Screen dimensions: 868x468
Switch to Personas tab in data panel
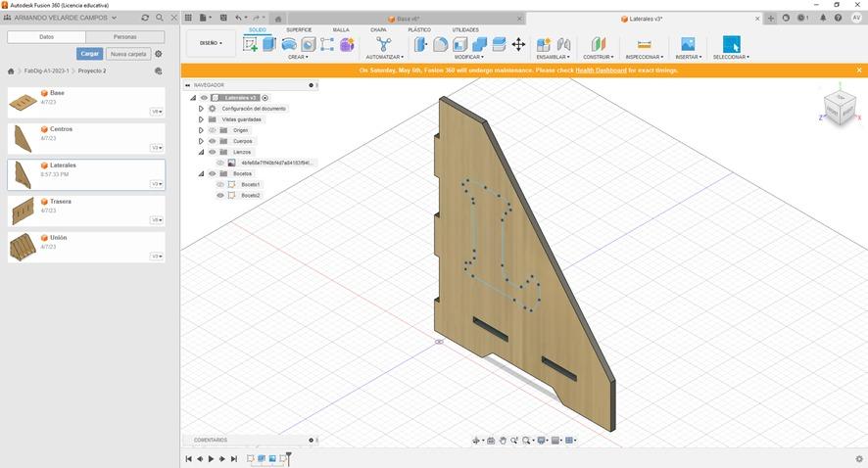[125, 36]
